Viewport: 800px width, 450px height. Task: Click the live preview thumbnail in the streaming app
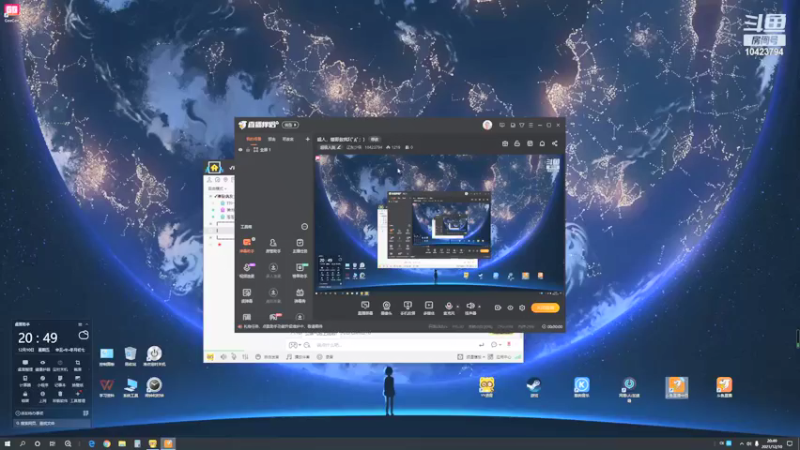pos(438,224)
